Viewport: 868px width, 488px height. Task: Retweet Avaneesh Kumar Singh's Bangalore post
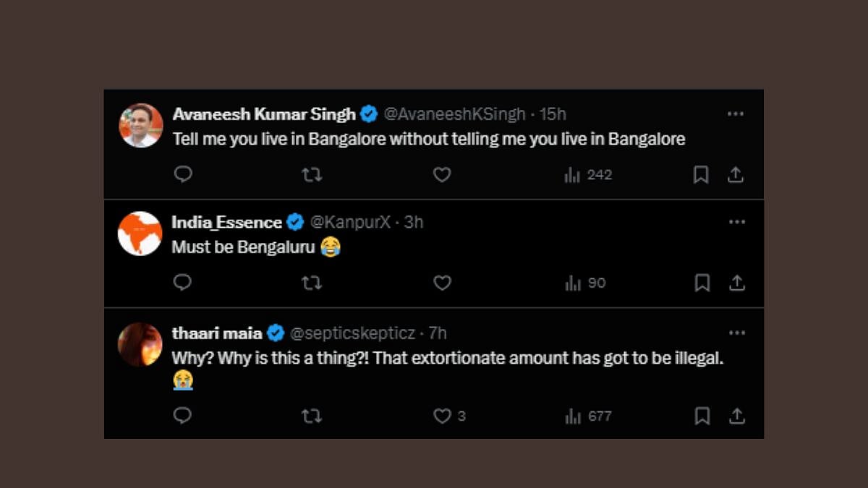pyautogui.click(x=312, y=174)
